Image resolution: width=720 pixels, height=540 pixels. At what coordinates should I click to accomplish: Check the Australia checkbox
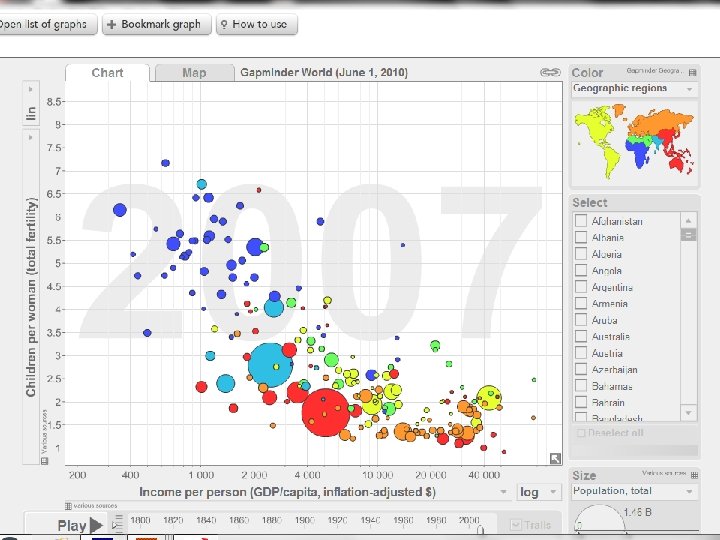click(581, 337)
